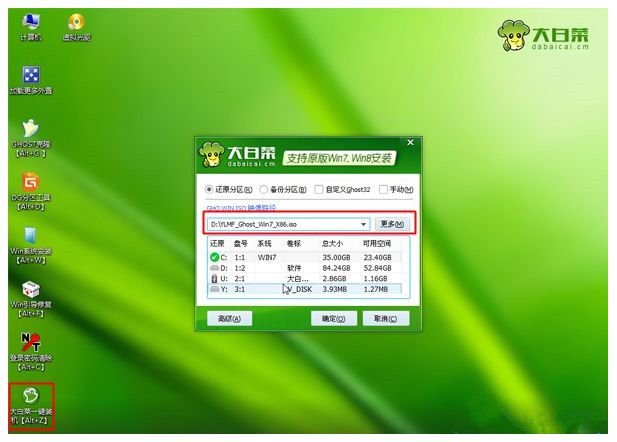
Task: Open the load more peripherals desktop icon
Action: (x=30, y=77)
